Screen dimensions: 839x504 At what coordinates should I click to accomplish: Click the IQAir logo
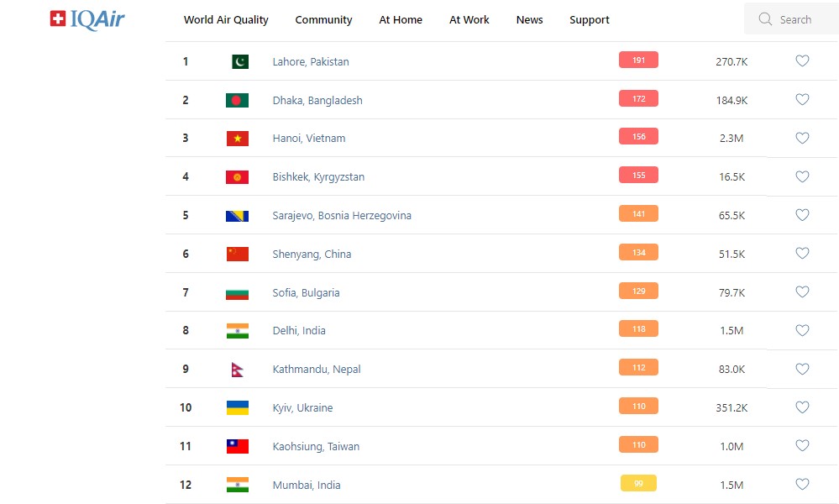[87, 19]
